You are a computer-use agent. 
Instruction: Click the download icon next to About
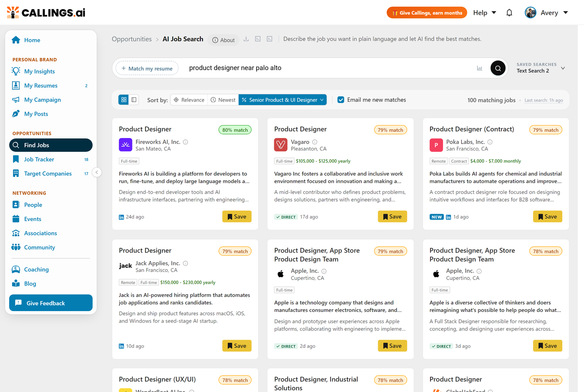[246, 39]
